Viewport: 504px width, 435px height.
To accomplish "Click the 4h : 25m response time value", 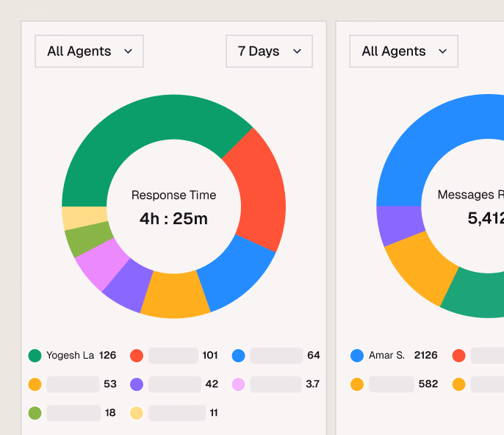I will pyautogui.click(x=173, y=218).
